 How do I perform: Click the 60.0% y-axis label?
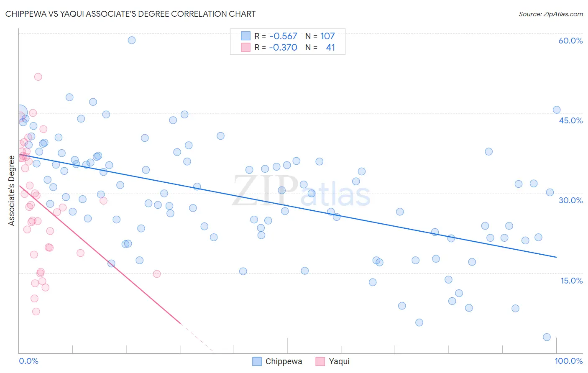coord(570,41)
